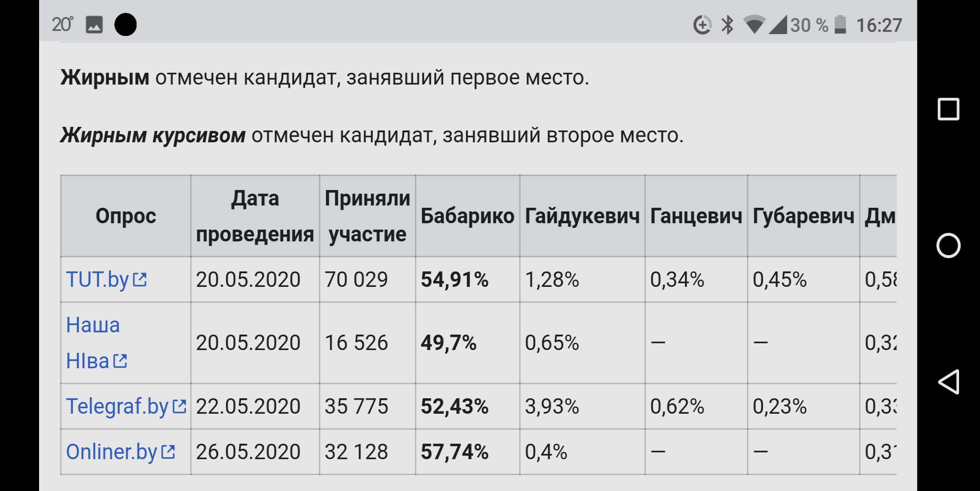This screenshot has height=491, width=980.
Task: Tap the image notification icon in status bar
Action: (94, 25)
